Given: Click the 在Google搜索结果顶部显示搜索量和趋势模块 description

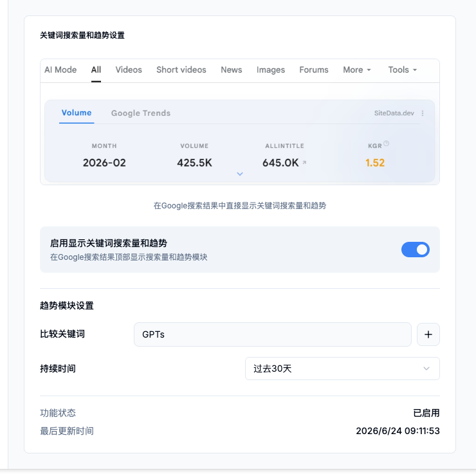Looking at the screenshot, I should [x=129, y=257].
